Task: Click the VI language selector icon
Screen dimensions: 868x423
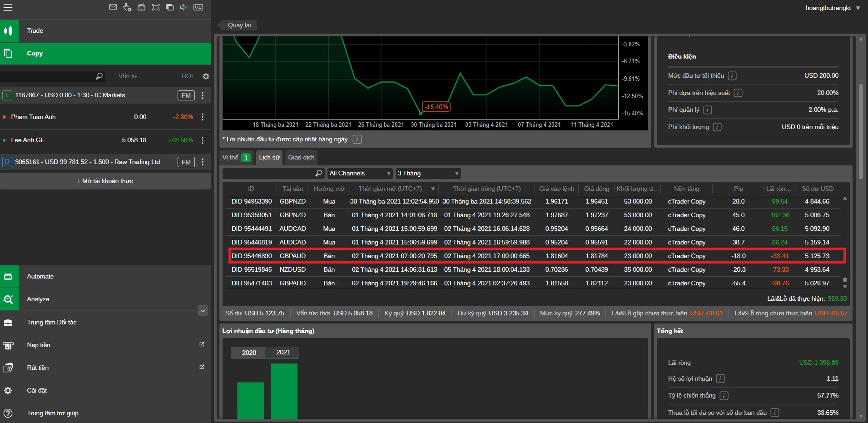Action: pos(198,7)
